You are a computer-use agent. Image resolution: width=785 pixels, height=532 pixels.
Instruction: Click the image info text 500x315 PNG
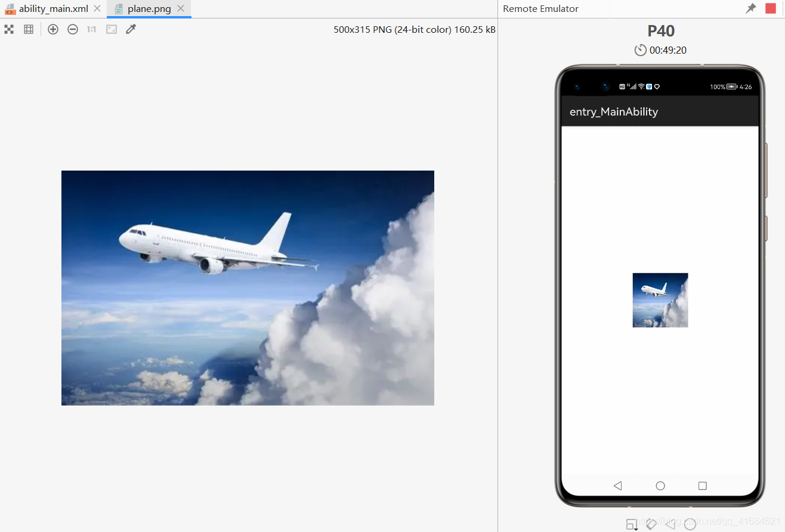pyautogui.click(x=415, y=29)
